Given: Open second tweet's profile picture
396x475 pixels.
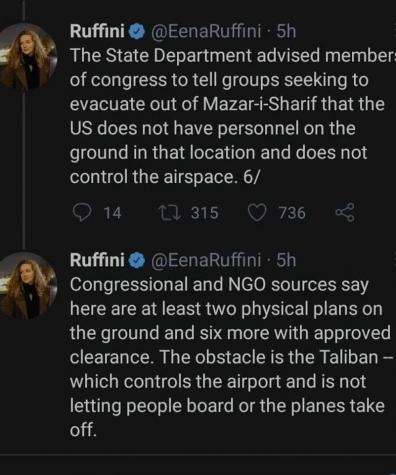Looking at the screenshot, I should click(28, 285).
